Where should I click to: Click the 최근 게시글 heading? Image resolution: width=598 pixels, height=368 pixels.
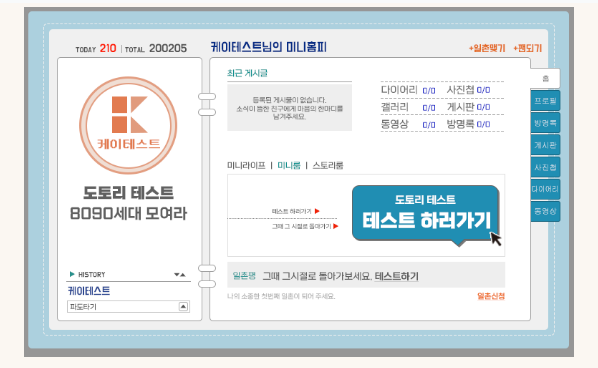(x=247, y=73)
